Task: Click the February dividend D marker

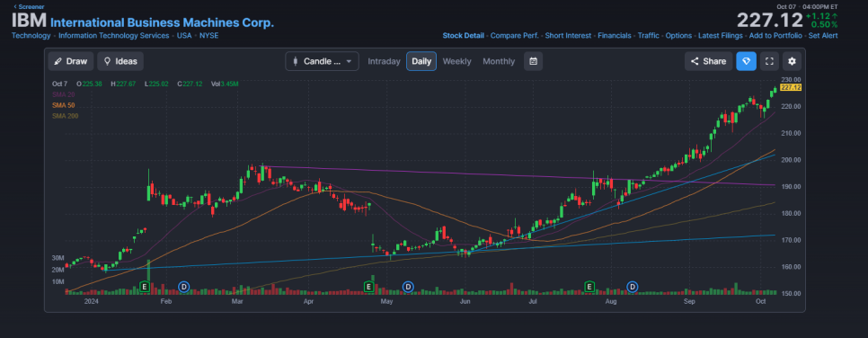Action: click(184, 287)
